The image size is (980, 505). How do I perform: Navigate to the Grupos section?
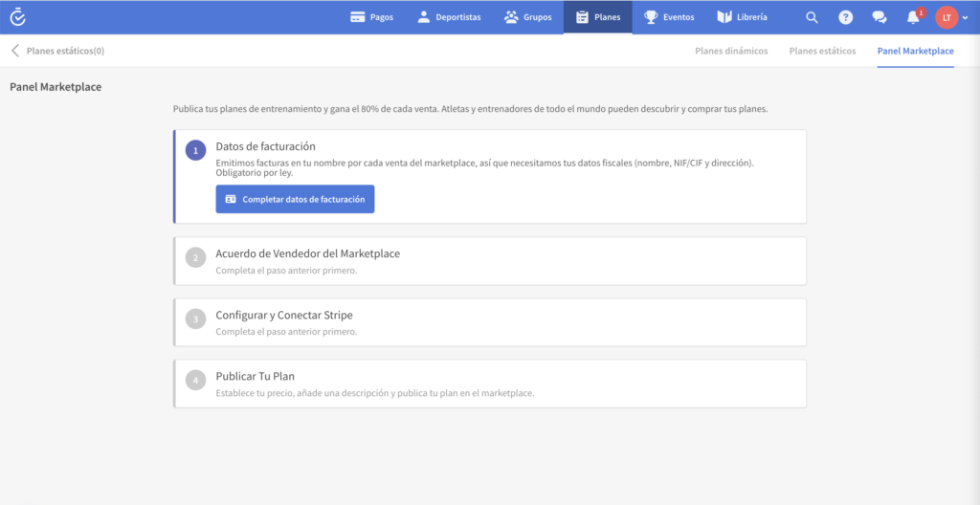click(x=527, y=17)
